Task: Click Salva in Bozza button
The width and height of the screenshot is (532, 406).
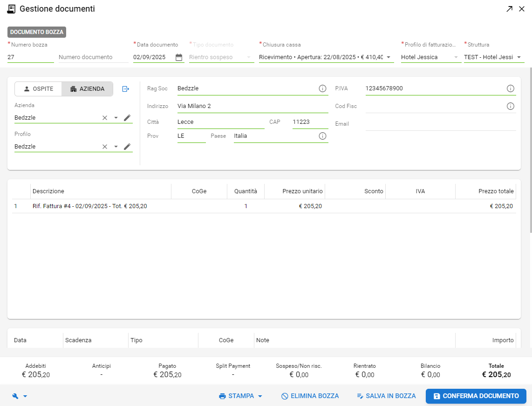Action: (x=386, y=396)
